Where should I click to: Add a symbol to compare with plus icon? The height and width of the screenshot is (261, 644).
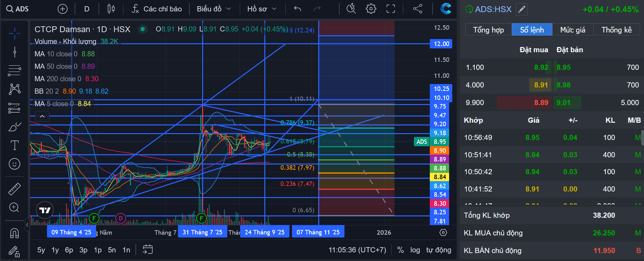click(63, 9)
